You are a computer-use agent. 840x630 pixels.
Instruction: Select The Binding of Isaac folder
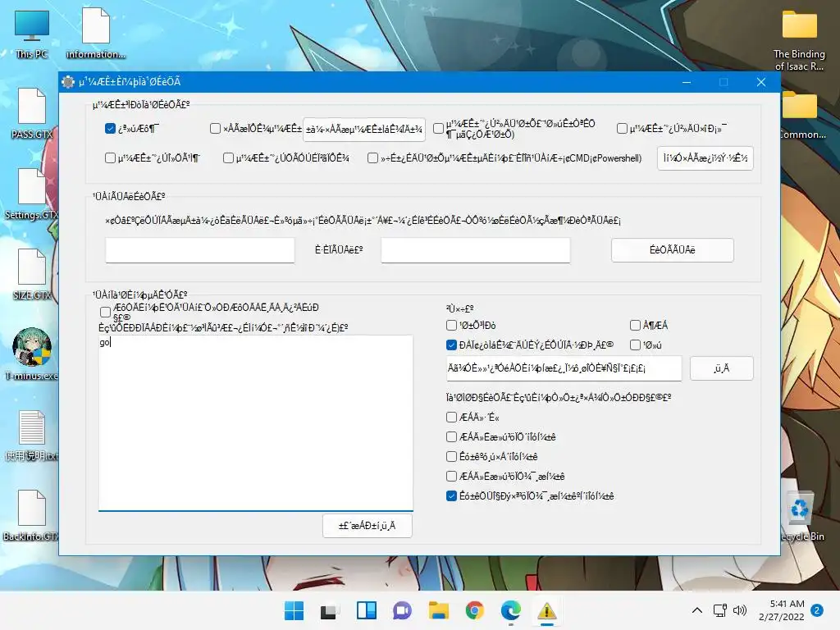pyautogui.click(x=799, y=40)
